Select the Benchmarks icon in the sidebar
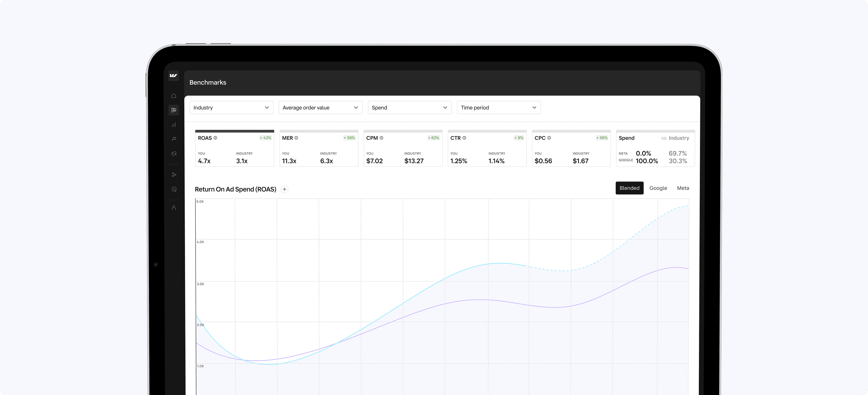Image resolution: width=868 pixels, height=395 pixels. [174, 110]
